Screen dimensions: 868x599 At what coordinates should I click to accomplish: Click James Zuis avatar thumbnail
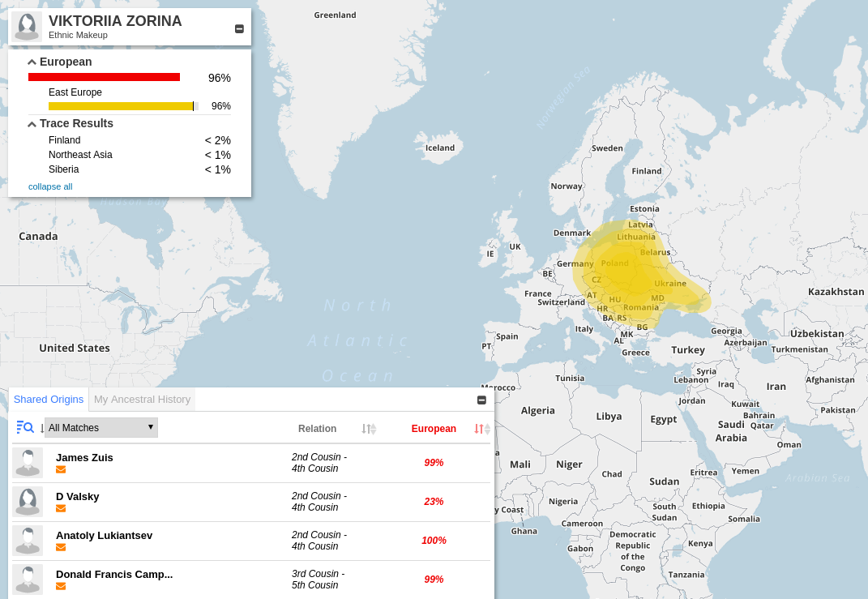(x=28, y=463)
